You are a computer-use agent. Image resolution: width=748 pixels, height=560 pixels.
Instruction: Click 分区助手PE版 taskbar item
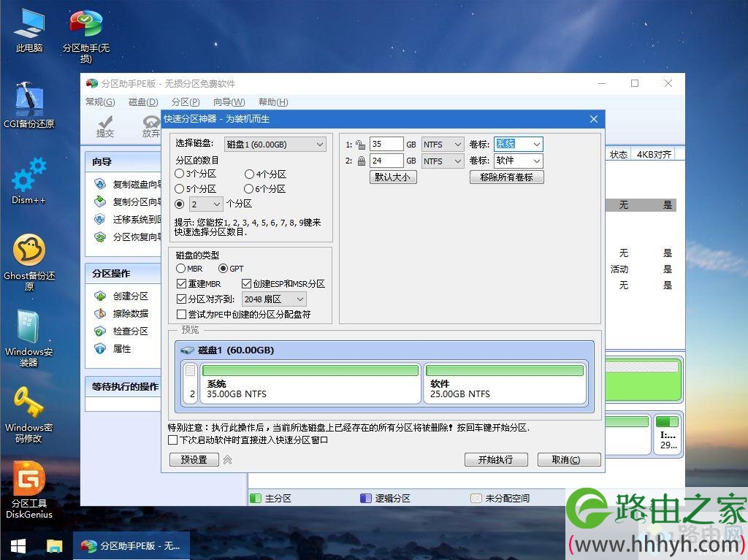(131, 545)
